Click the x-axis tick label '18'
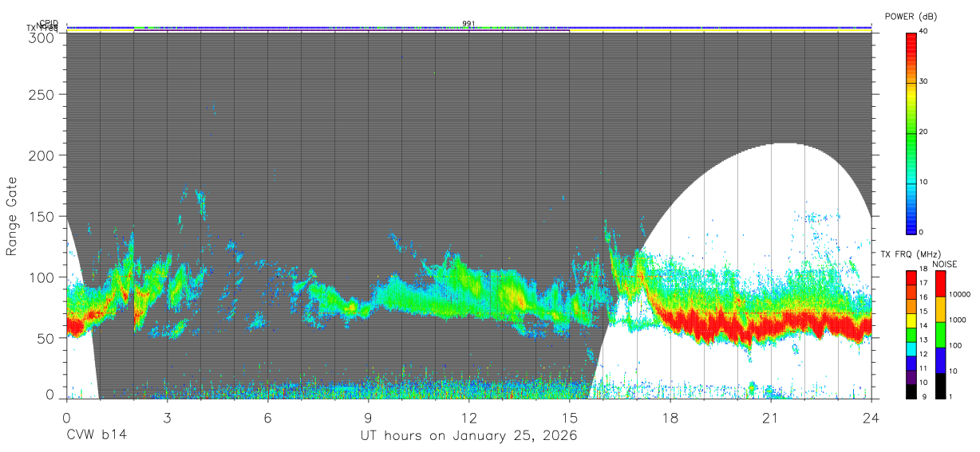This screenshot has width=980, height=452. [x=670, y=418]
